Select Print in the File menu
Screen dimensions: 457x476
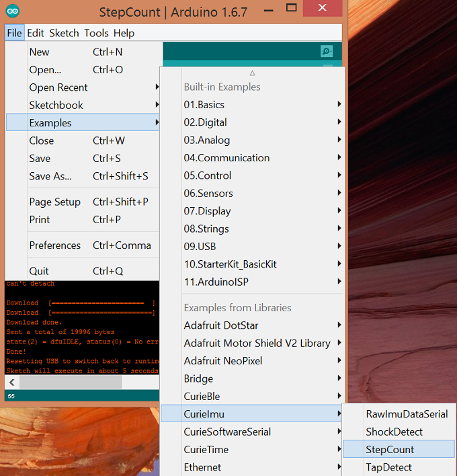tap(83, 219)
